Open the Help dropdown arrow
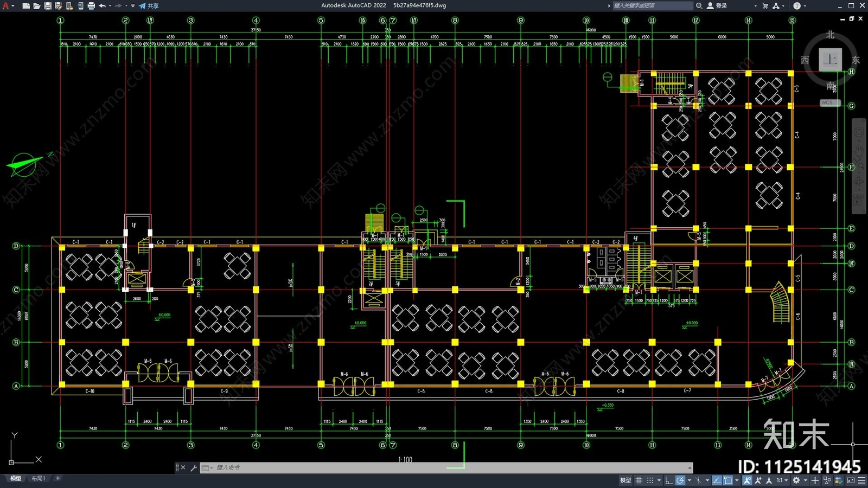This screenshot has width=868, height=488. click(x=805, y=6)
